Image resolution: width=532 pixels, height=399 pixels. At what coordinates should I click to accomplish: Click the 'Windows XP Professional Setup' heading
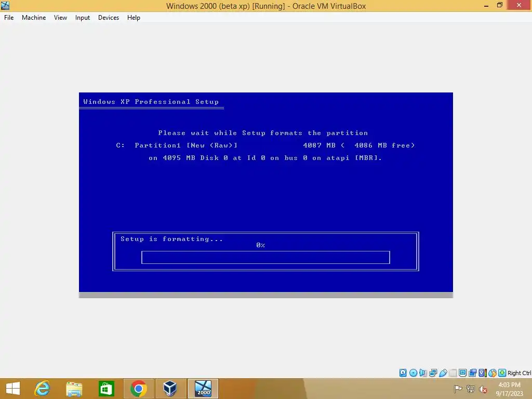[x=151, y=101]
